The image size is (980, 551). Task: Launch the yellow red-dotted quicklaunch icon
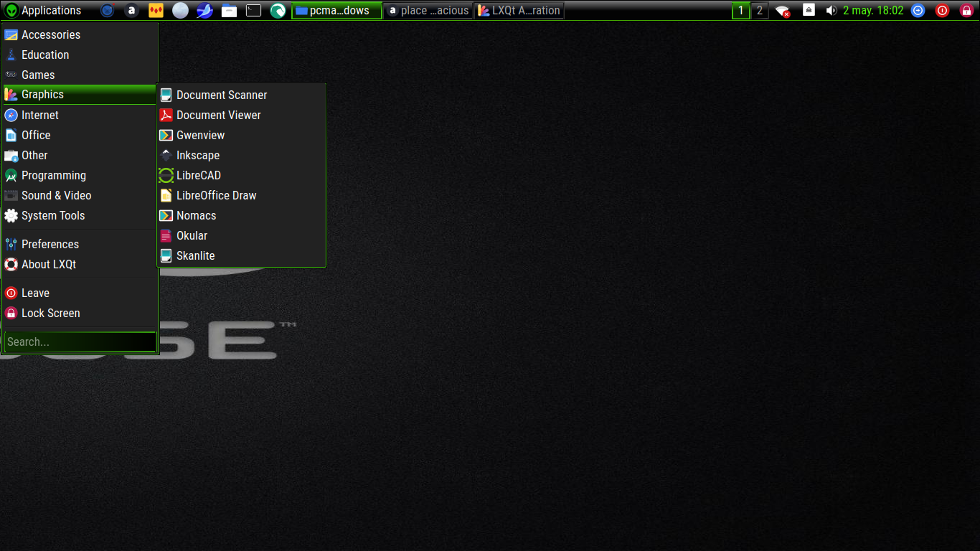point(156,11)
